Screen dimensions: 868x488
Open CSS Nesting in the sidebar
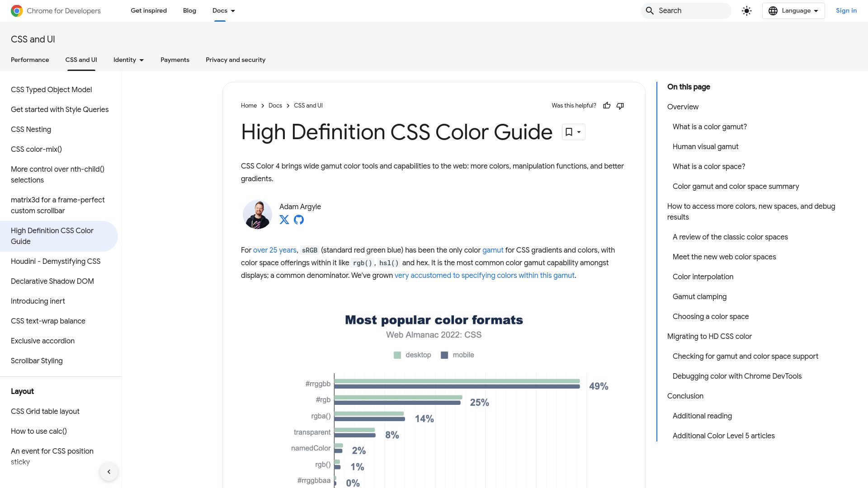(x=31, y=130)
